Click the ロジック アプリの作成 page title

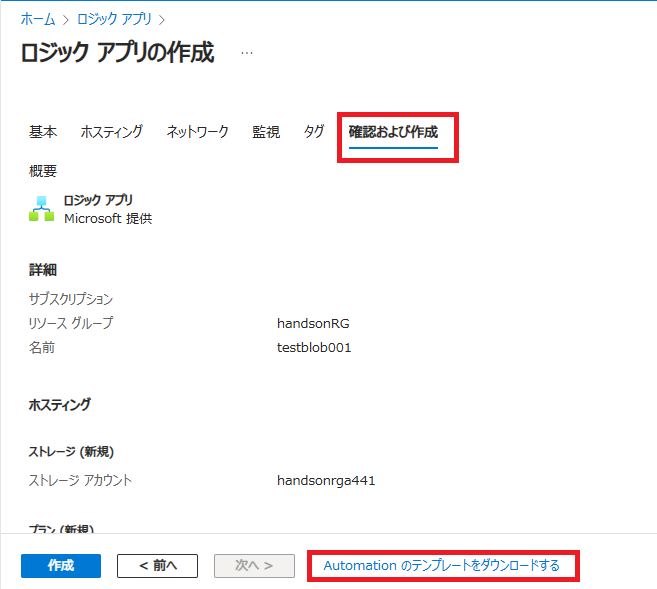118,53
